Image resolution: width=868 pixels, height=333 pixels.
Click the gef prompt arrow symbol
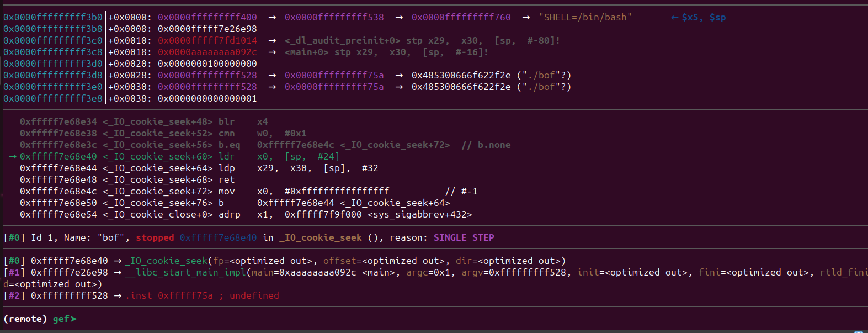click(x=73, y=319)
